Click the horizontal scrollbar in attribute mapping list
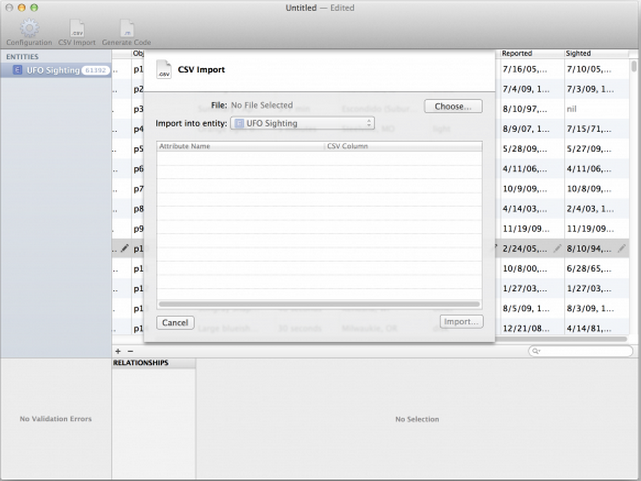The image size is (641, 481). 319,303
